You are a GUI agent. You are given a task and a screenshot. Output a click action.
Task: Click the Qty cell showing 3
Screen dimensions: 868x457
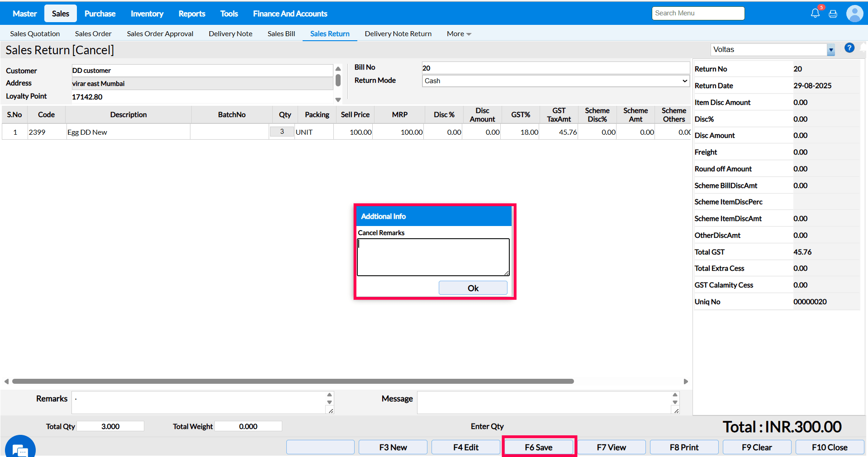click(x=282, y=132)
